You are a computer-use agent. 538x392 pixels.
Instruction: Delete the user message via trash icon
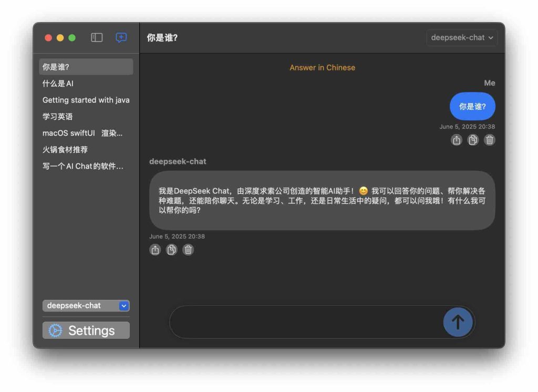click(489, 140)
